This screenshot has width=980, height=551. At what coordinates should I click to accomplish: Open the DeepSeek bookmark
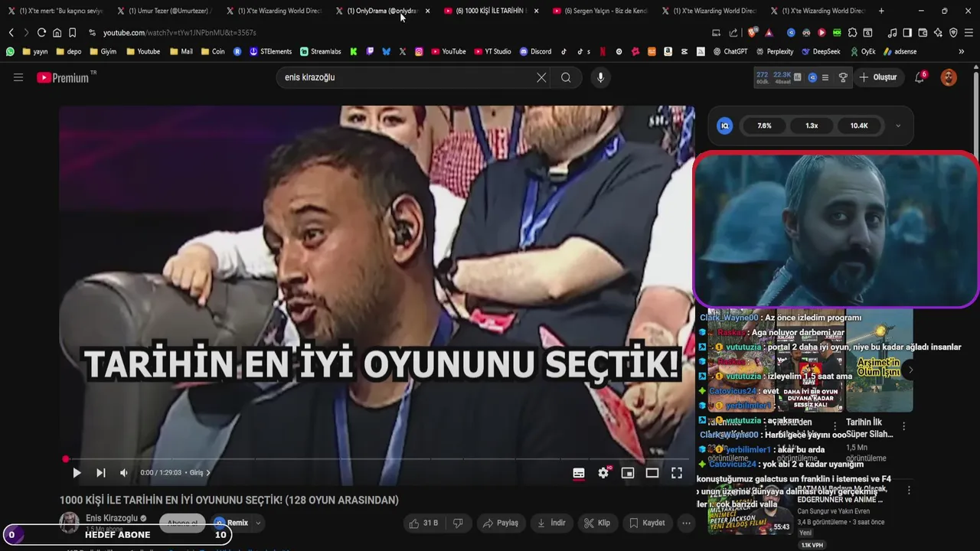pos(820,51)
